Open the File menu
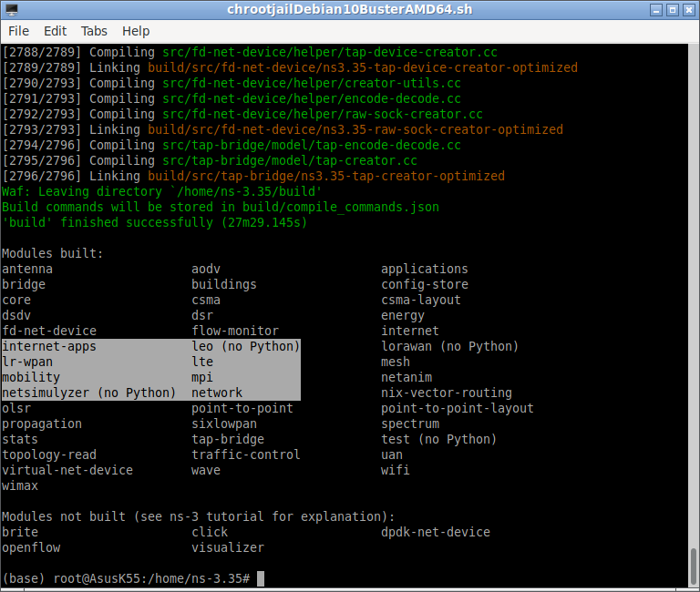The width and height of the screenshot is (700, 592). tap(18, 31)
